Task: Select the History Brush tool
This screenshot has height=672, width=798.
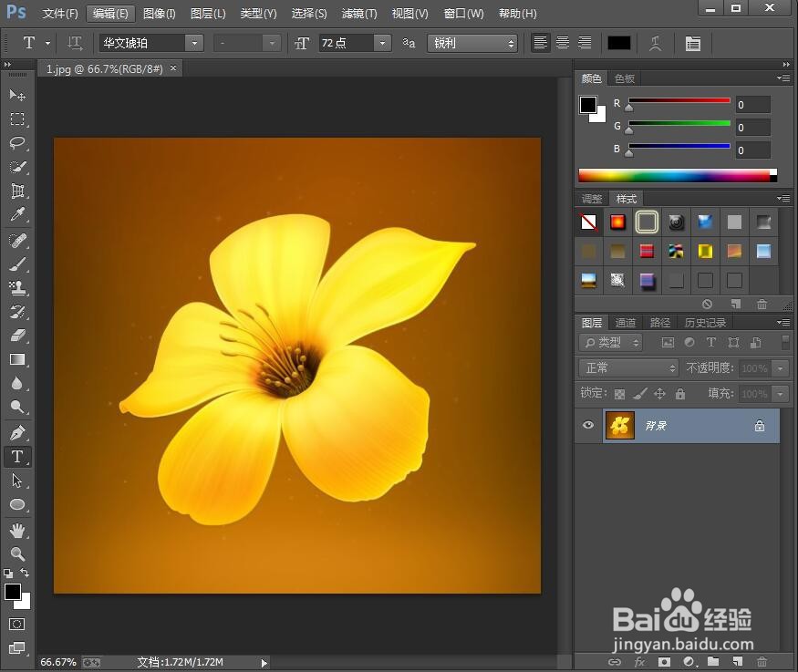Action: [17, 312]
